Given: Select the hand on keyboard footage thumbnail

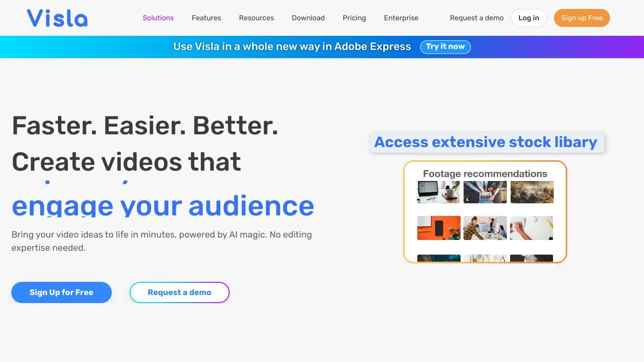Looking at the screenshot, I should [531, 228].
